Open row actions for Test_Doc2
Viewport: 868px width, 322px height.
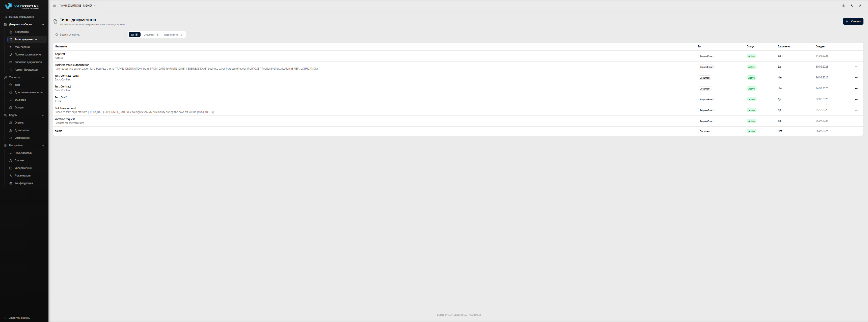tap(856, 99)
